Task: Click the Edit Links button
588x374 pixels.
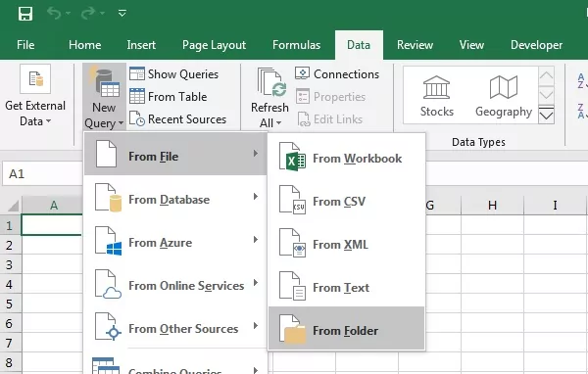Action: pyautogui.click(x=329, y=119)
